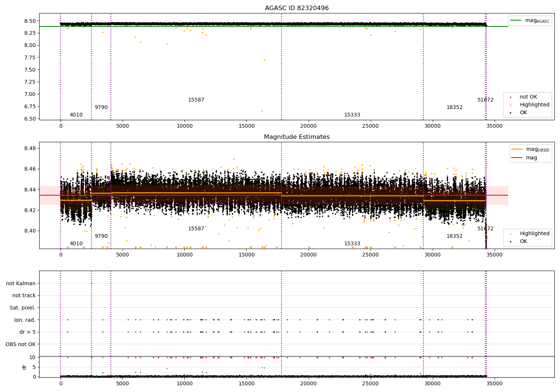Click the 8.42 y-axis tick in middle plot

click(x=30, y=210)
